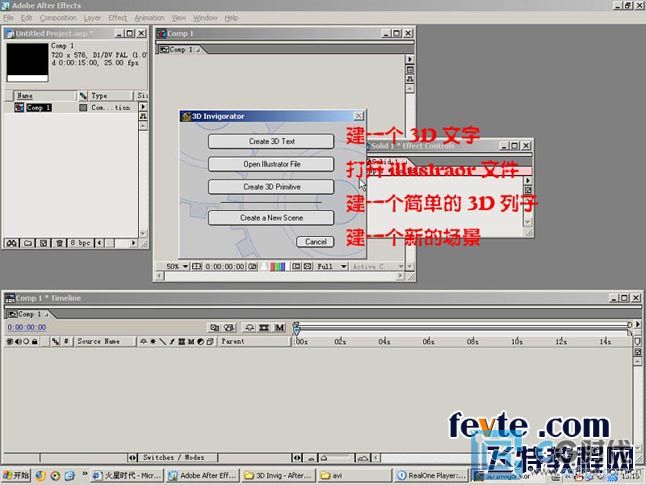Click the Lock padlock column icon

click(35, 341)
